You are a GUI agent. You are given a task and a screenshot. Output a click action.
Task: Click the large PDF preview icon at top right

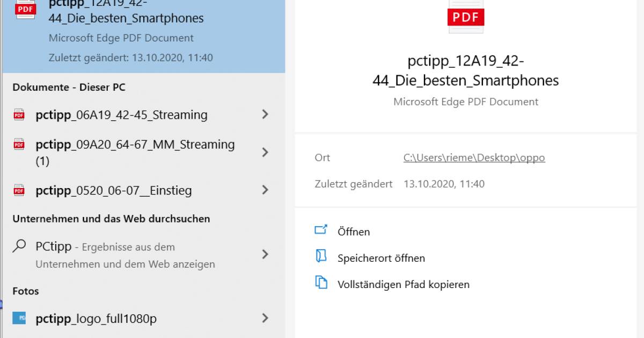pyautogui.click(x=465, y=17)
